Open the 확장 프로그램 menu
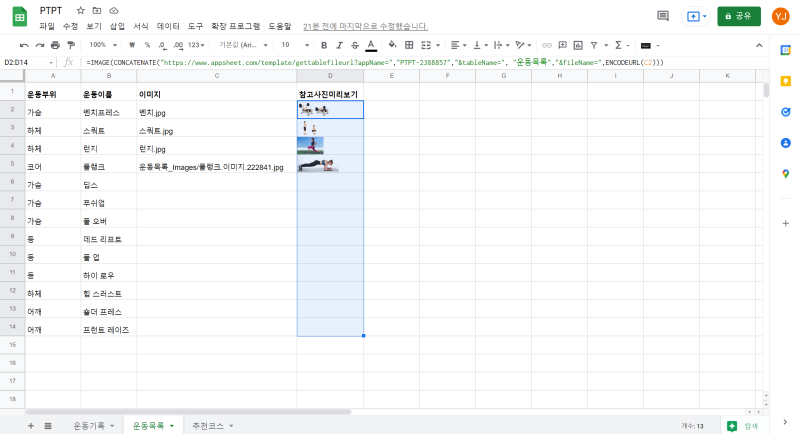This screenshot has width=800, height=434. (x=236, y=26)
